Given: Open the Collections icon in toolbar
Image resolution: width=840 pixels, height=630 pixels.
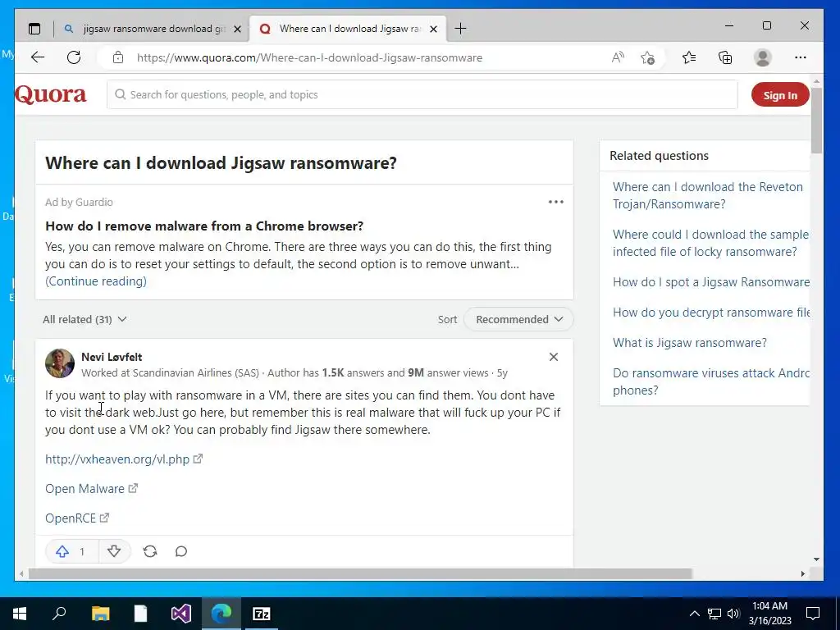Looking at the screenshot, I should [x=725, y=57].
